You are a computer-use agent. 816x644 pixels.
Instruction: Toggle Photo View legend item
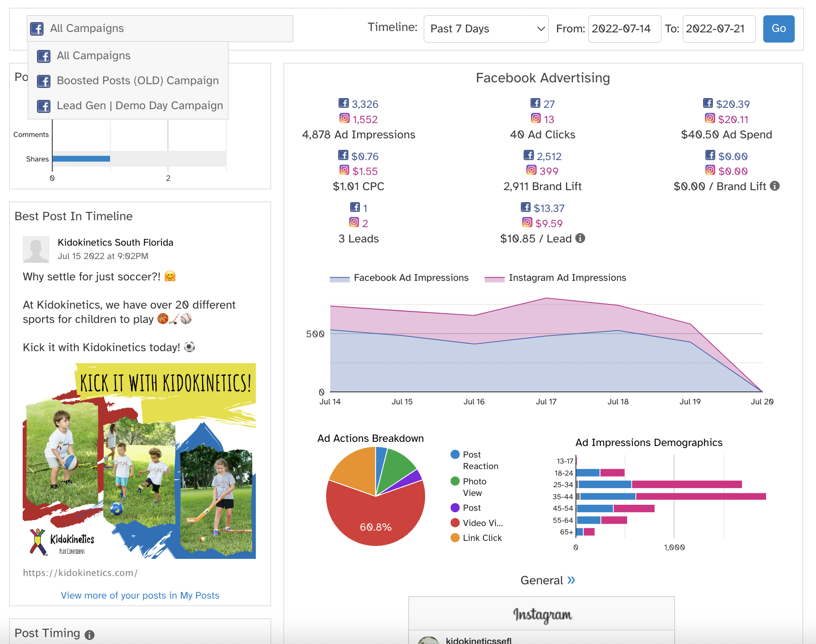[x=469, y=487]
